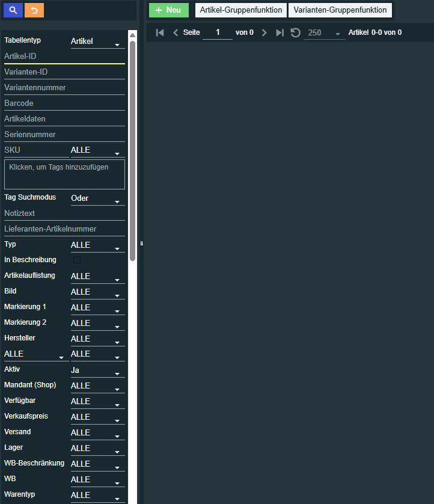Select the Hersteller dropdown
The image size is (434, 504).
click(x=97, y=339)
